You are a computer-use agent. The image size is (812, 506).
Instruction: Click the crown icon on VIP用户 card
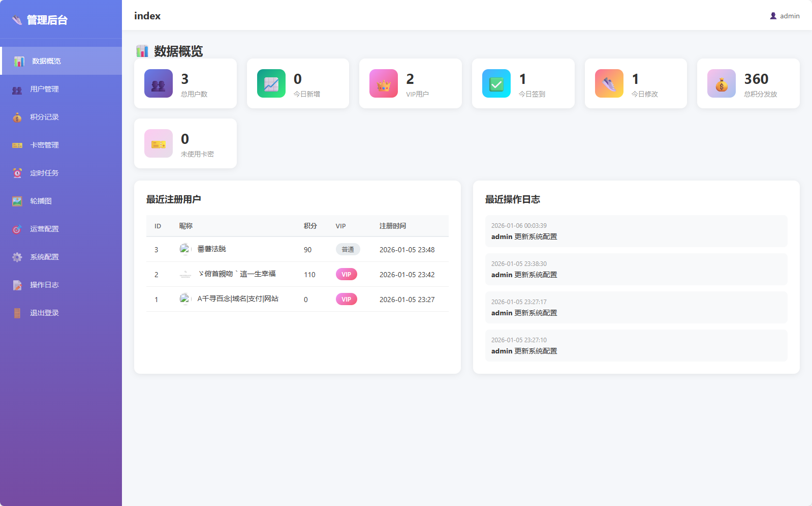pyautogui.click(x=384, y=83)
